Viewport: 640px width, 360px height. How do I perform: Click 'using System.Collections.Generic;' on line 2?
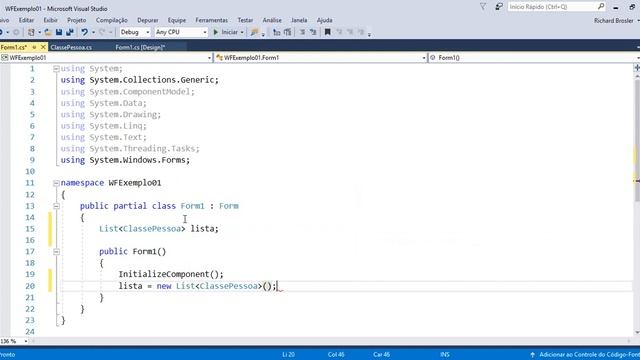pos(140,80)
